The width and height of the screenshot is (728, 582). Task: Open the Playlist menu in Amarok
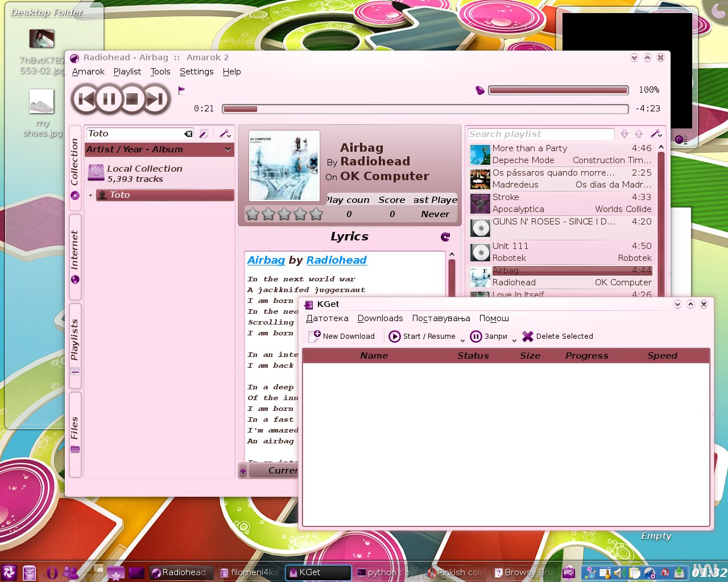coord(127,72)
